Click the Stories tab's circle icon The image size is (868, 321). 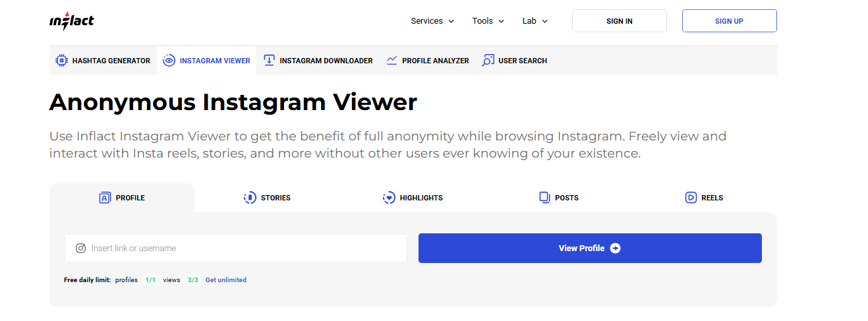coord(250,198)
